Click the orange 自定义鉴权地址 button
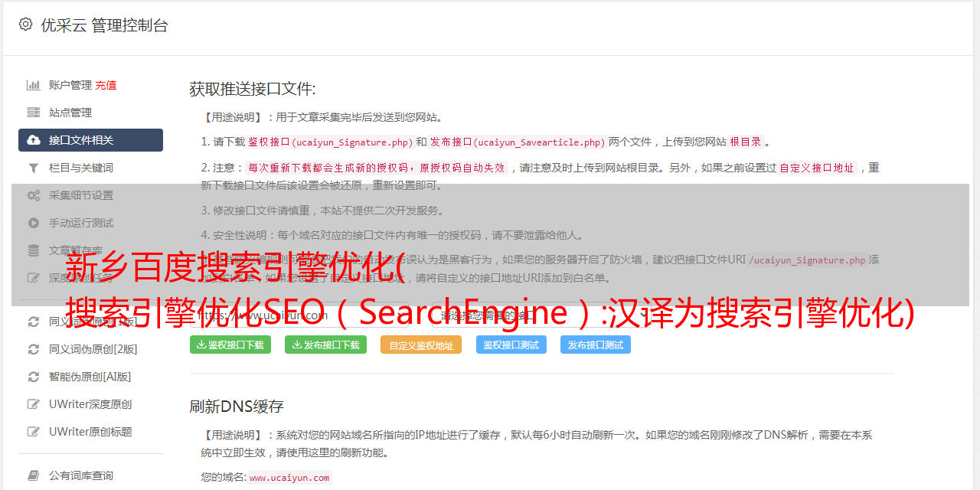This screenshot has width=980, height=490. pos(421,345)
